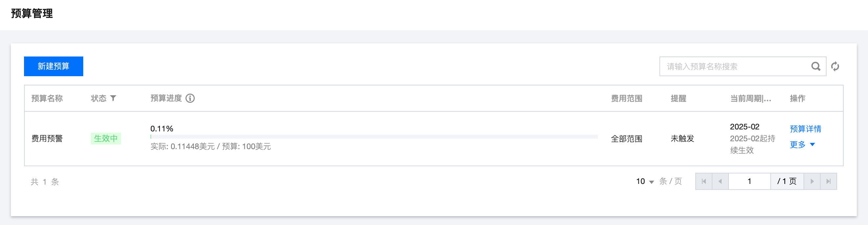Open the status column filter

113,98
